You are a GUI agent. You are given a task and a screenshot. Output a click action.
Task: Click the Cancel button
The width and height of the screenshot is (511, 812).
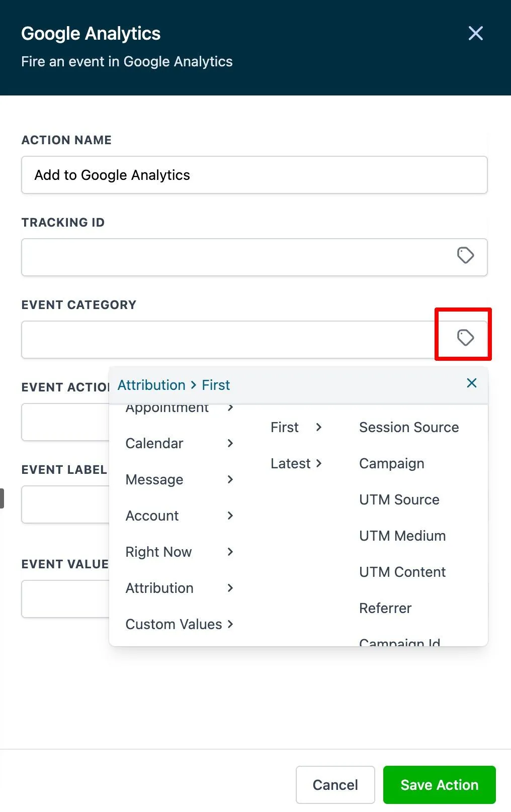coord(335,785)
